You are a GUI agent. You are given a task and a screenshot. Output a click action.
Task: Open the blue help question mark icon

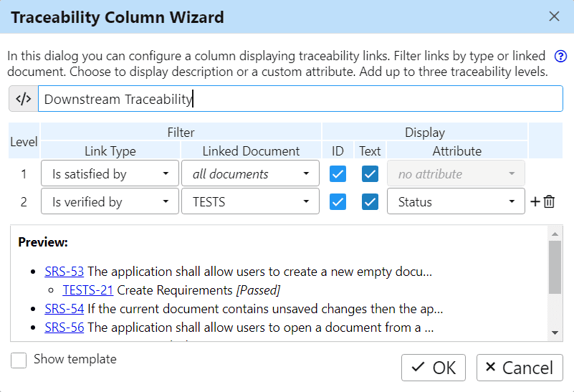561,56
